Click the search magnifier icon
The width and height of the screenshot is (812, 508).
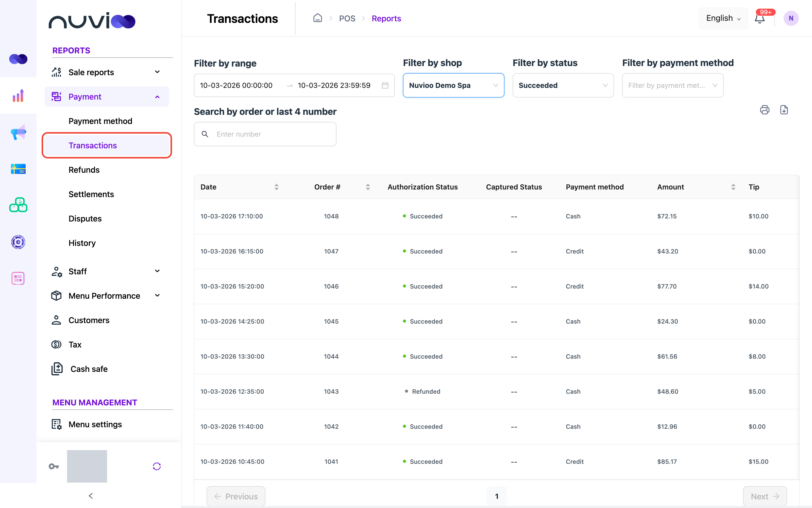pos(205,134)
